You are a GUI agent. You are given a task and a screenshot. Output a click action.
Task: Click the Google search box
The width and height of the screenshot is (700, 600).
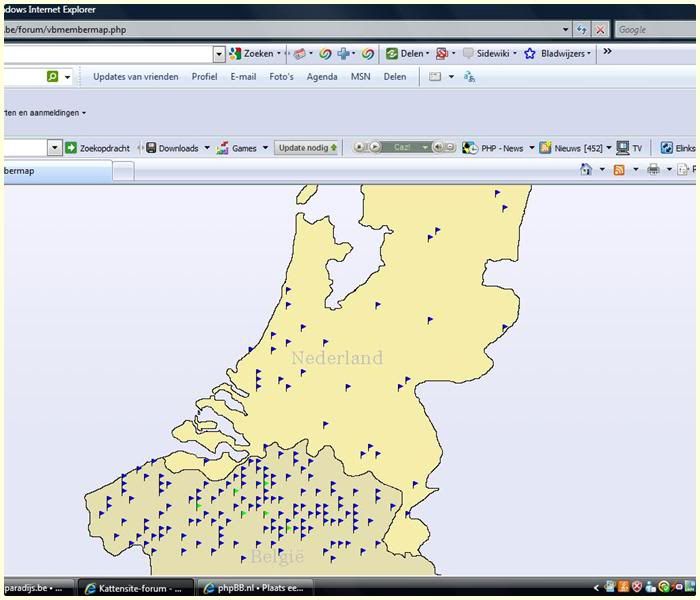click(x=655, y=30)
